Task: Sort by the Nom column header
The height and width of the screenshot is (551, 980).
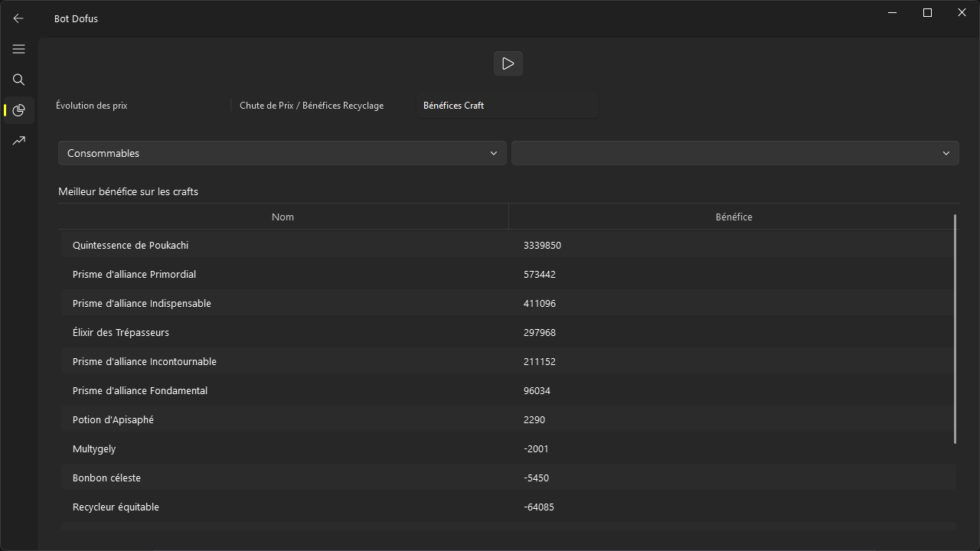Action: coord(283,217)
